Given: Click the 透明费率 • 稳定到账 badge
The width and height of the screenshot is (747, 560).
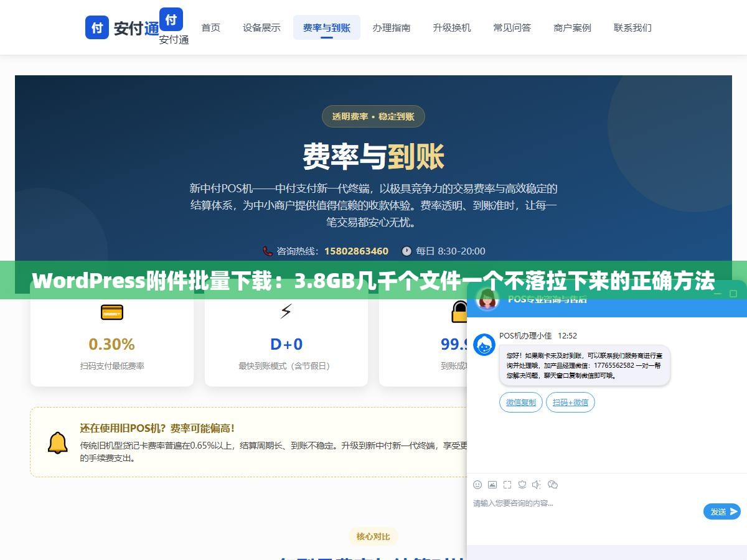Looking at the screenshot, I should point(374,116).
